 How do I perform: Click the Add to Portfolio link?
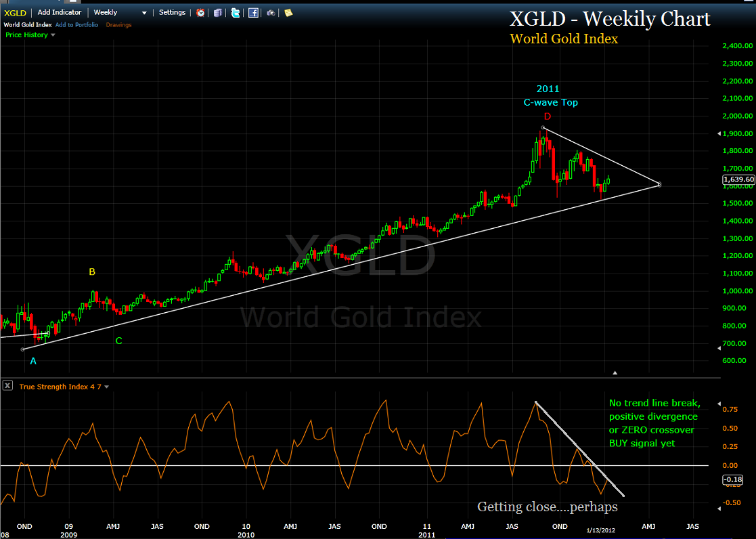[76, 24]
